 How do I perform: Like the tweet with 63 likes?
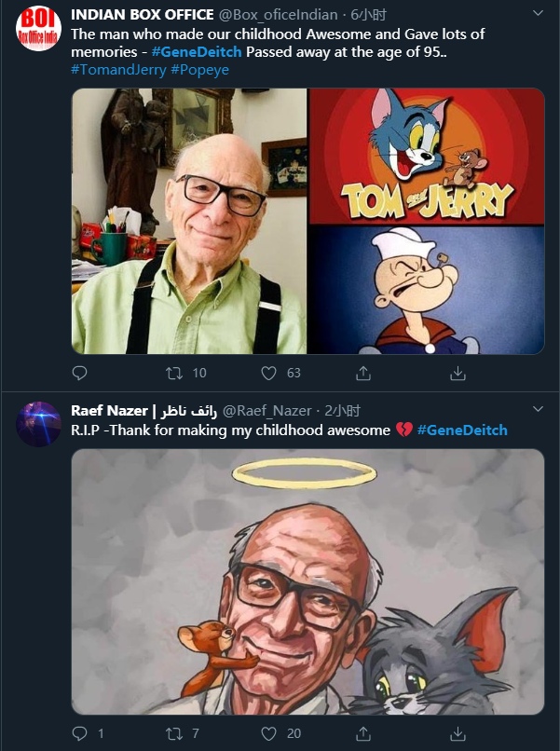point(269,373)
